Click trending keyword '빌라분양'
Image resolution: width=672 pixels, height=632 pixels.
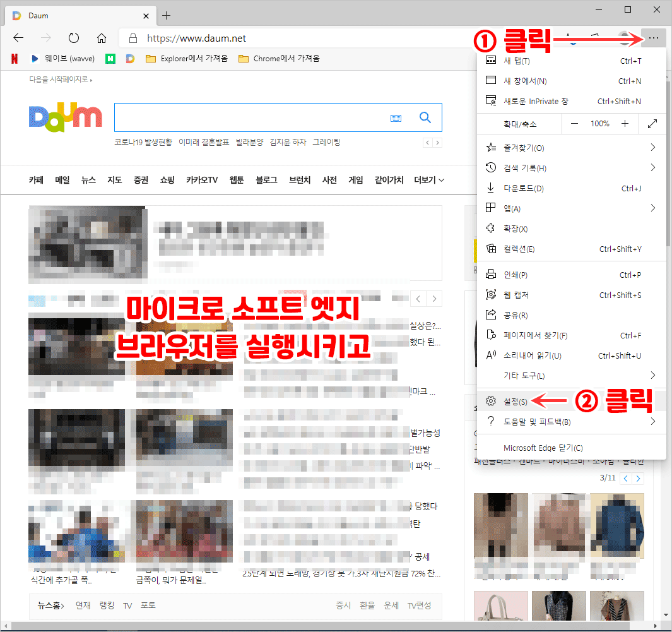[249, 142]
